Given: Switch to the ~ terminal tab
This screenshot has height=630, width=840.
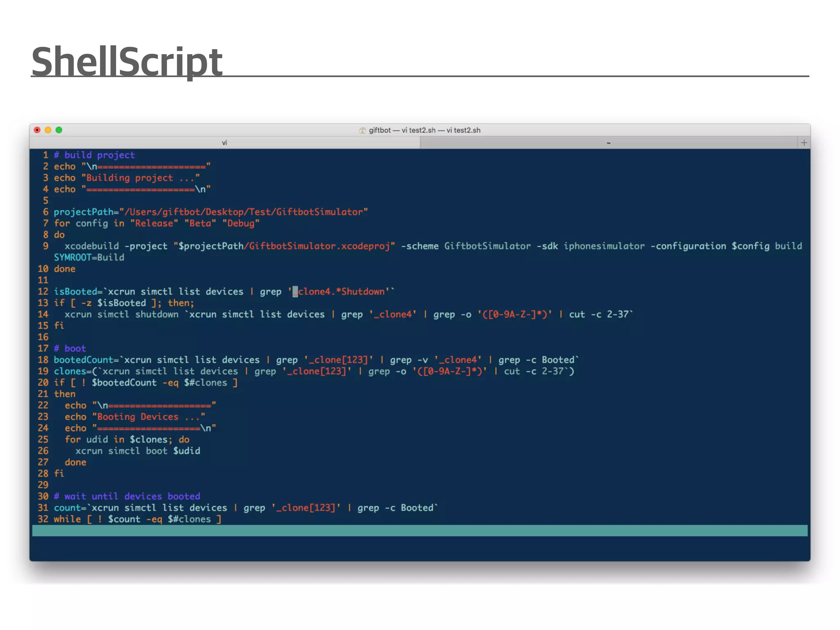Looking at the screenshot, I should (608, 143).
